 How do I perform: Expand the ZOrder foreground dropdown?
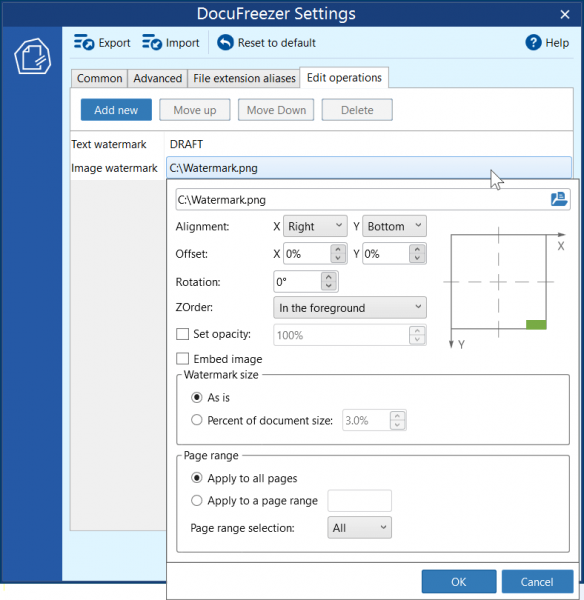click(x=350, y=308)
